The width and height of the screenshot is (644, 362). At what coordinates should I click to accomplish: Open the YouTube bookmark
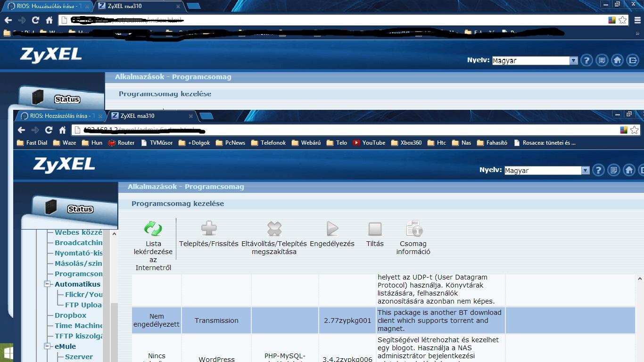coord(369,143)
